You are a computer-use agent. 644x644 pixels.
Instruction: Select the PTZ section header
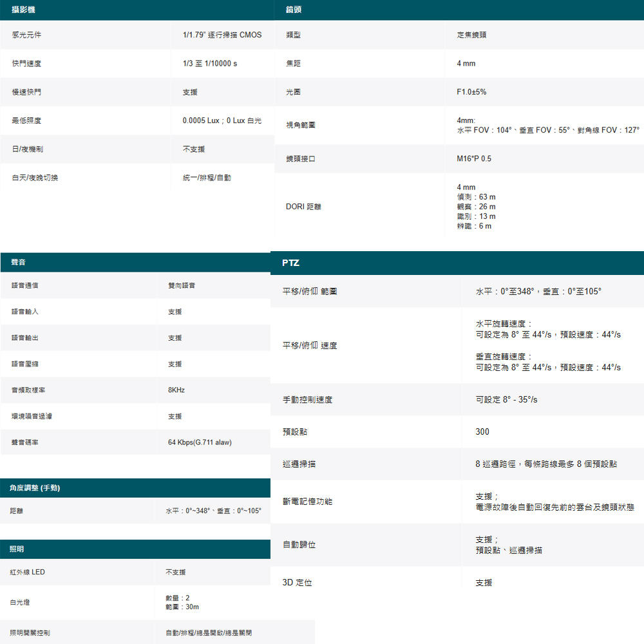[457, 263]
